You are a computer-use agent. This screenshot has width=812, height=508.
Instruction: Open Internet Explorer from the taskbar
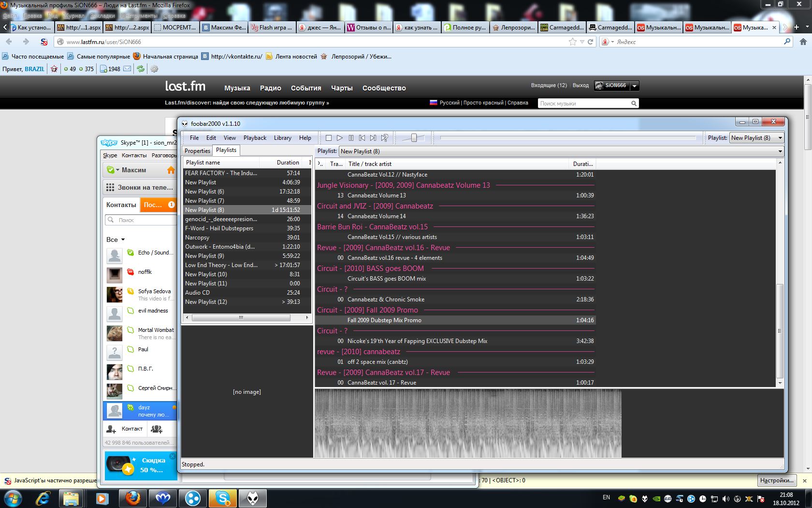tap(43, 498)
